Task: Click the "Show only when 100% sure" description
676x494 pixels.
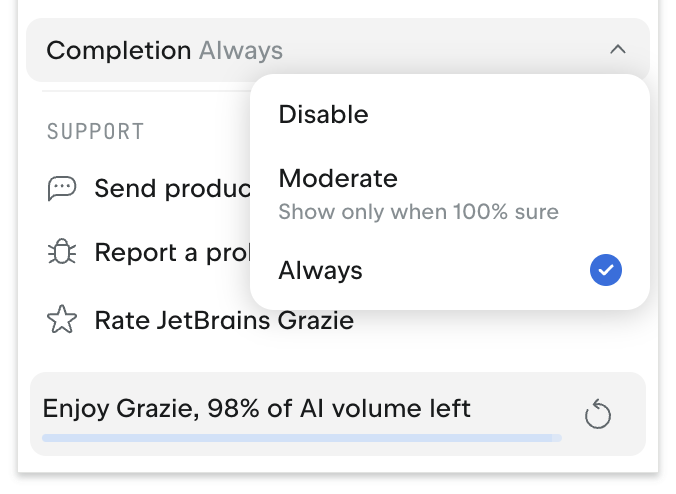Action: [418, 212]
